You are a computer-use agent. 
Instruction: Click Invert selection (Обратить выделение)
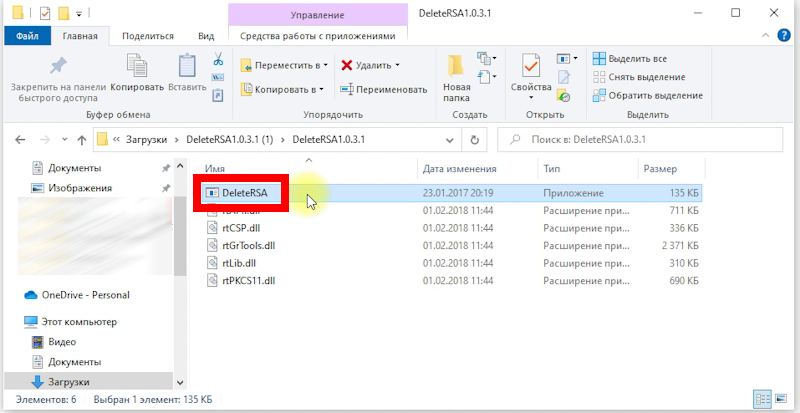[645, 95]
